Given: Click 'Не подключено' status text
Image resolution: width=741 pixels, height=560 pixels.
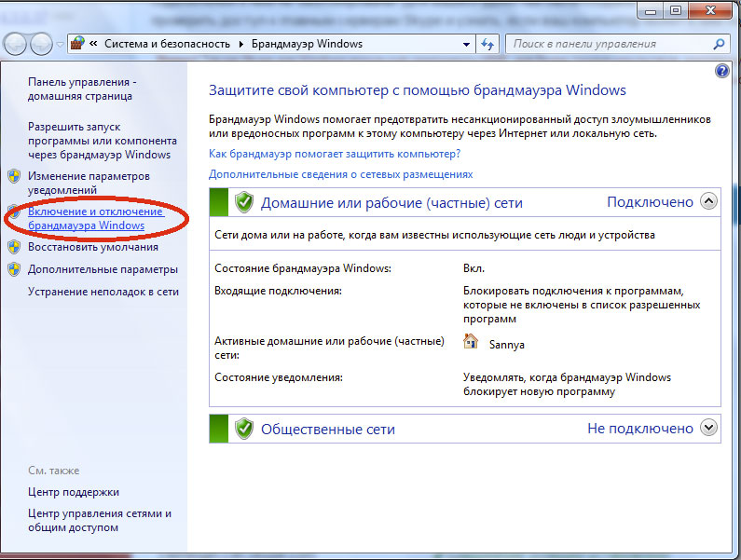Looking at the screenshot, I should point(640,429).
